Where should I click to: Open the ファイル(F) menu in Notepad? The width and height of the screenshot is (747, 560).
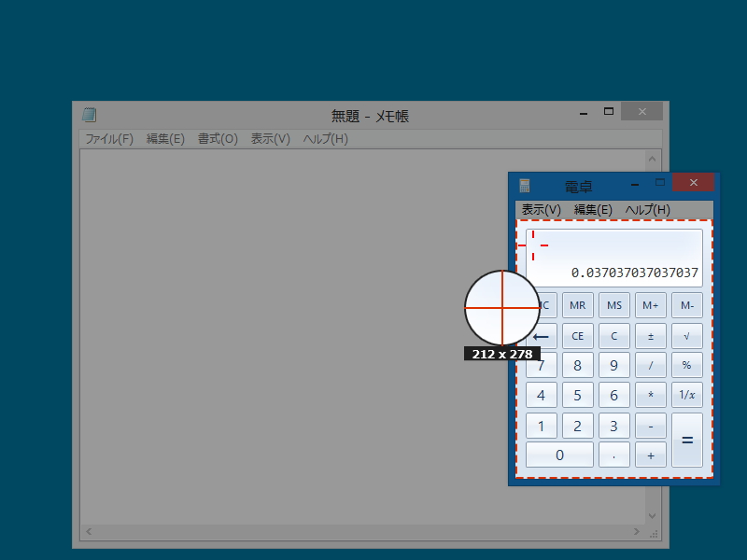pyautogui.click(x=109, y=139)
